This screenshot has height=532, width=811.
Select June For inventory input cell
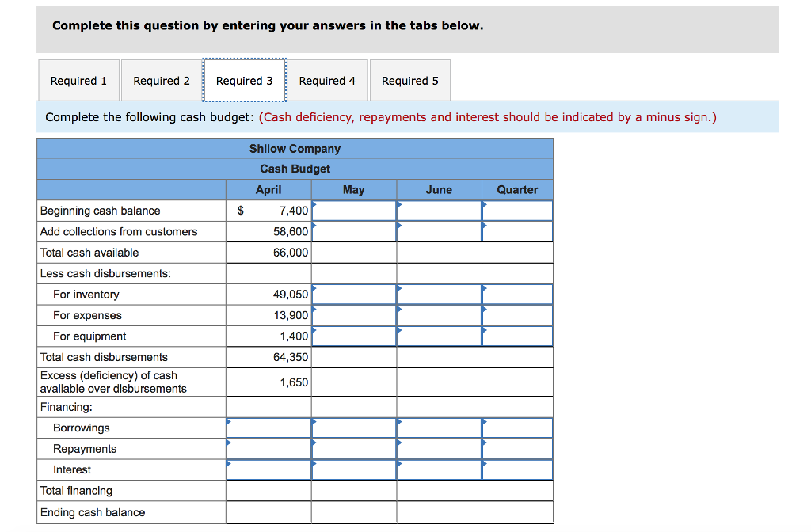click(x=439, y=294)
